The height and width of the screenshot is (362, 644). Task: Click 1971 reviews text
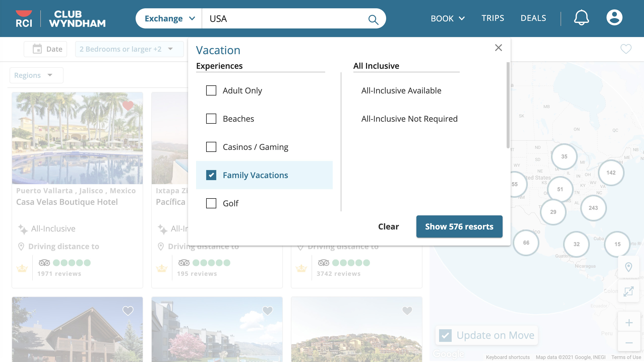(x=59, y=274)
